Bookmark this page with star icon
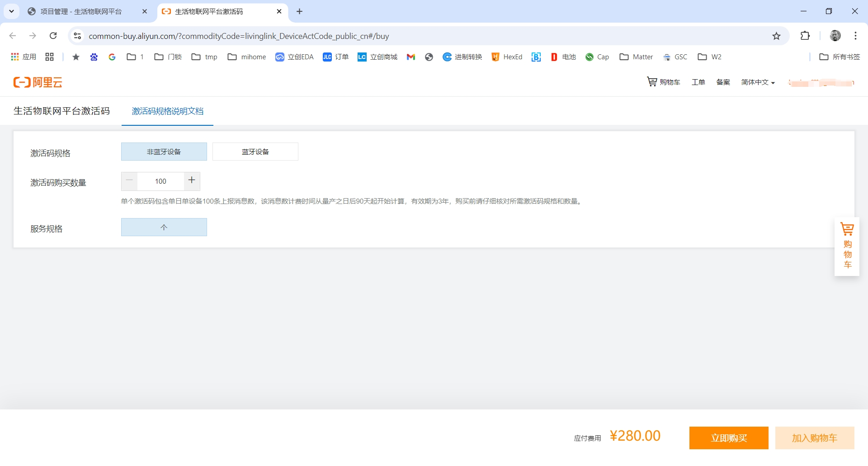 point(776,36)
